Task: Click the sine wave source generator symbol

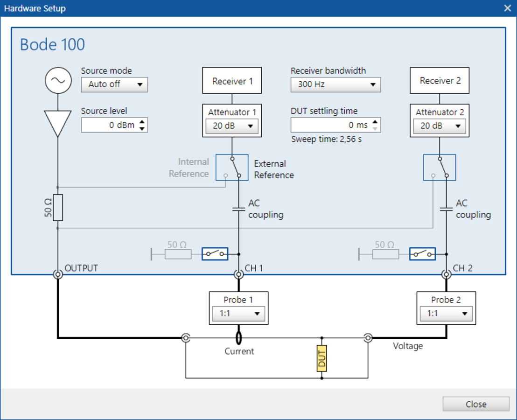Action: click(58, 80)
